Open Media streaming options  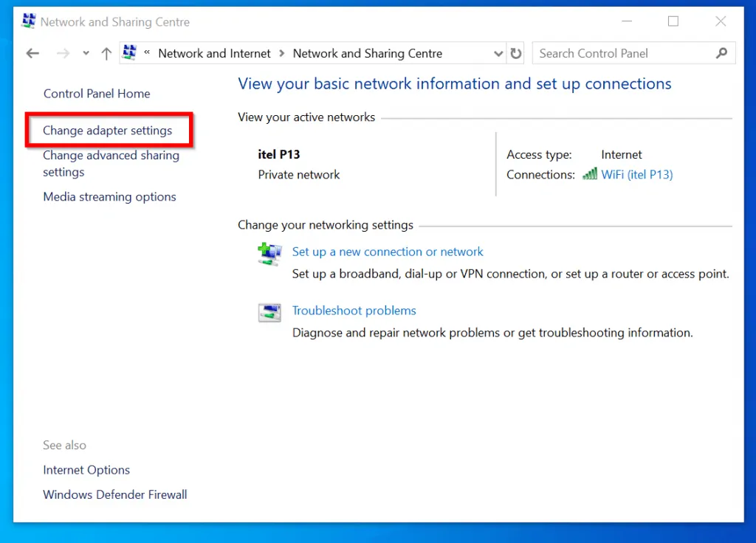tap(109, 196)
